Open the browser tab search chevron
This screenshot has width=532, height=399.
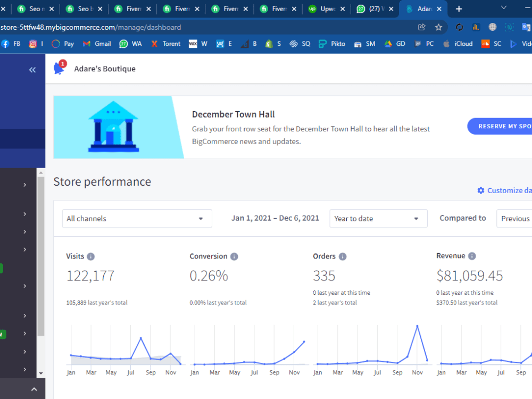(x=504, y=8)
